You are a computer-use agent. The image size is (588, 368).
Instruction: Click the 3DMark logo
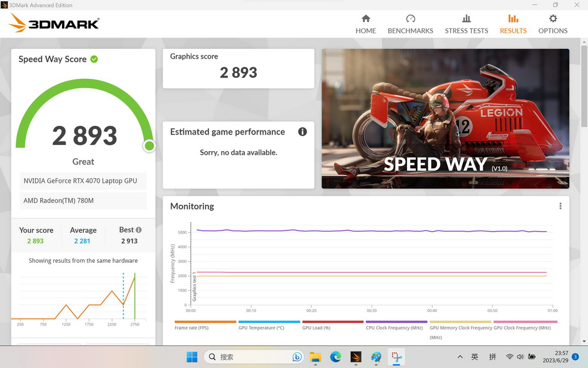coord(53,23)
